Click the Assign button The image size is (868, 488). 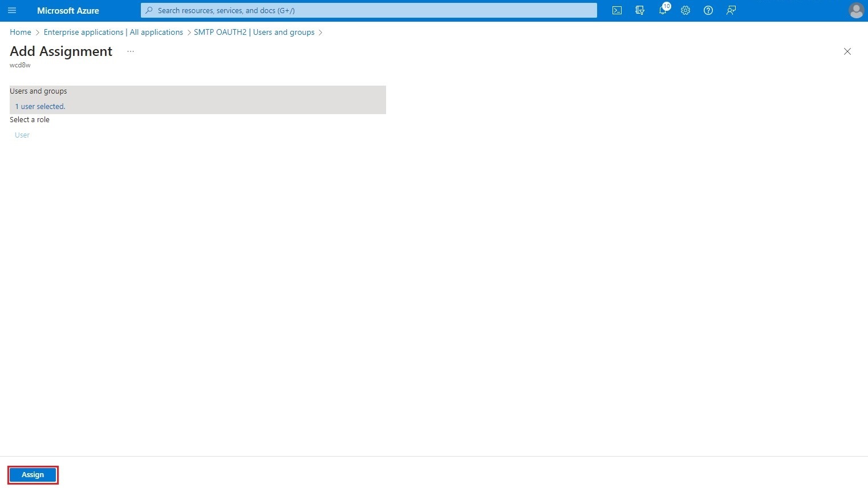point(33,474)
